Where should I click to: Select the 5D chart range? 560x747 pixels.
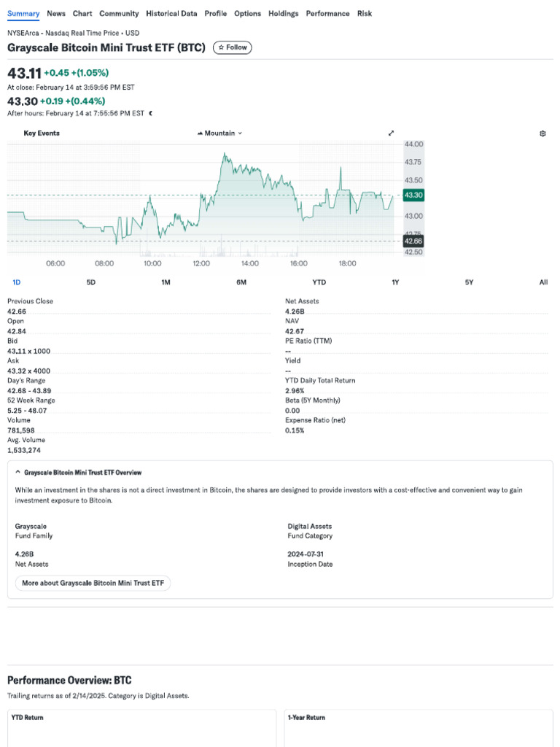coord(91,282)
